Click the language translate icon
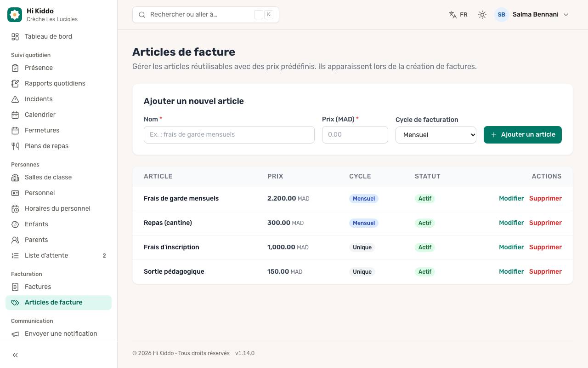Viewport: 588px width, 368px height. pyautogui.click(x=453, y=15)
